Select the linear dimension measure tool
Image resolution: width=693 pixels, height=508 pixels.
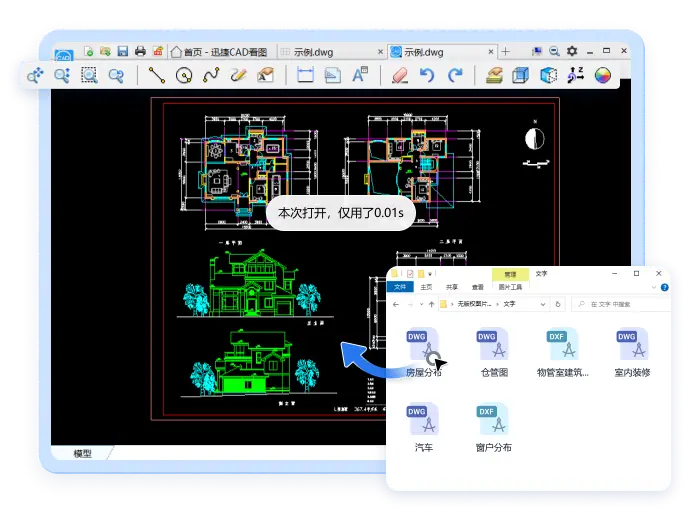[x=305, y=75]
